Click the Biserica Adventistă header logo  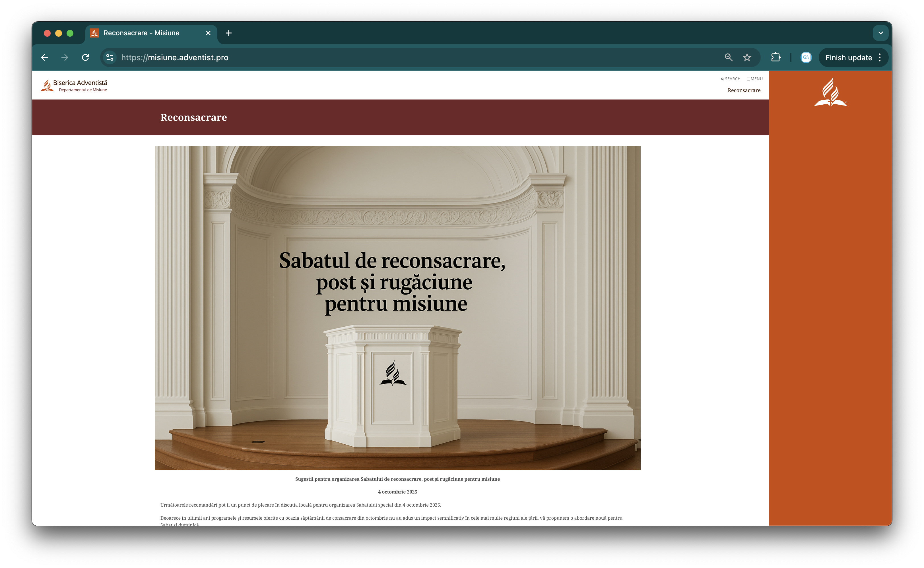point(74,86)
